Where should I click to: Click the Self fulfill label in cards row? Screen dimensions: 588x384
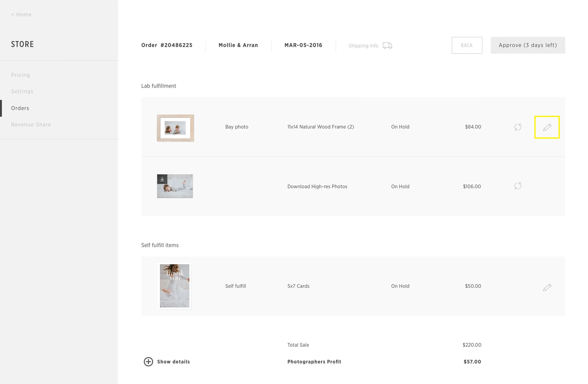(235, 286)
